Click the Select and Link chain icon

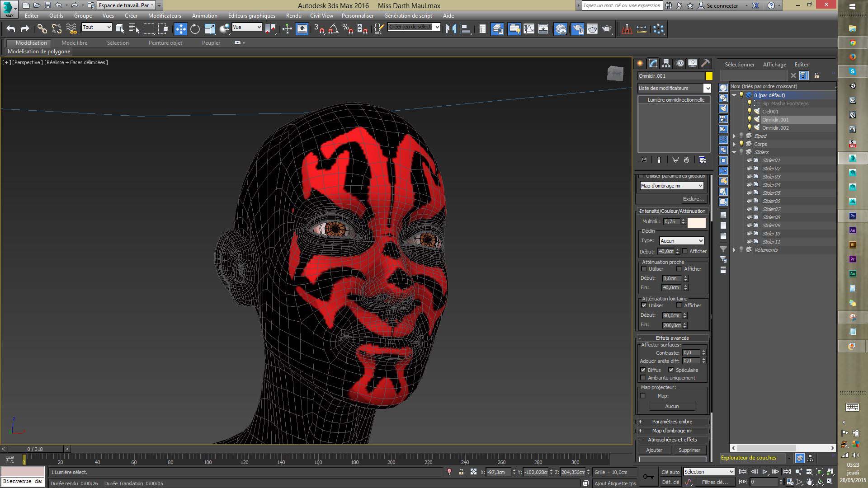tap(42, 29)
